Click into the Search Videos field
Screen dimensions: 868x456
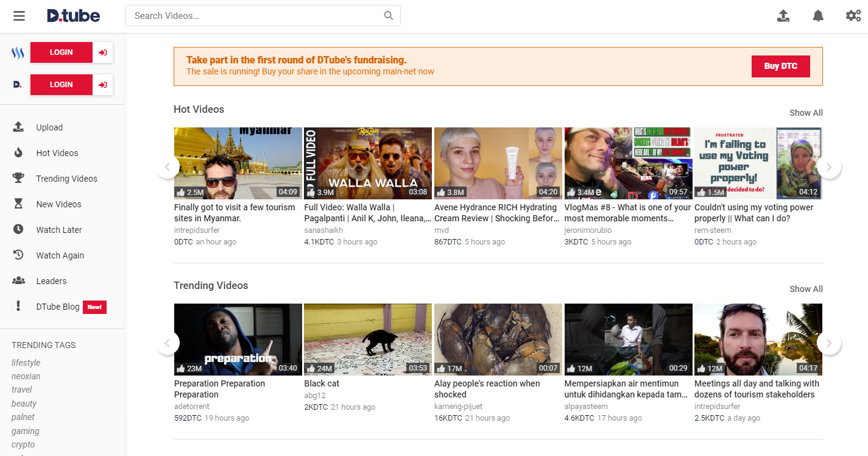pyautogui.click(x=263, y=16)
